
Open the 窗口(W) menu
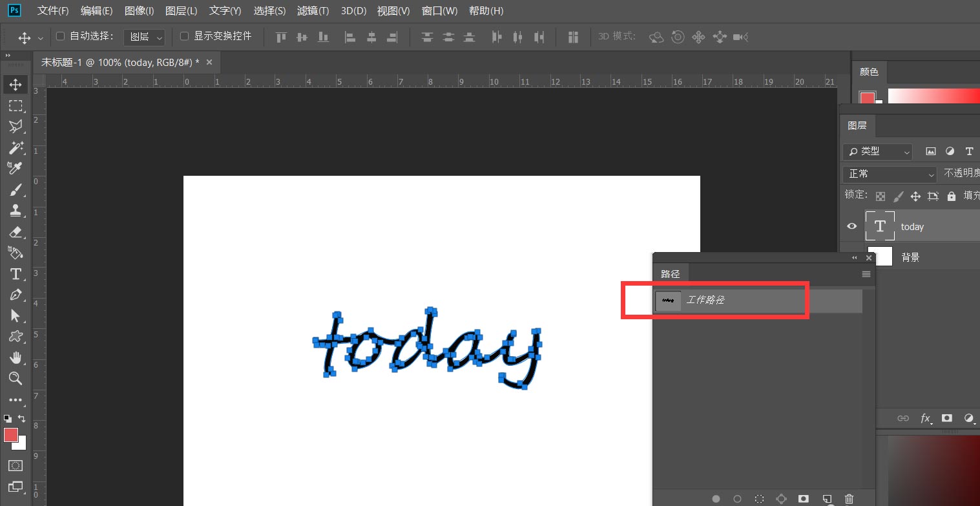[439, 11]
